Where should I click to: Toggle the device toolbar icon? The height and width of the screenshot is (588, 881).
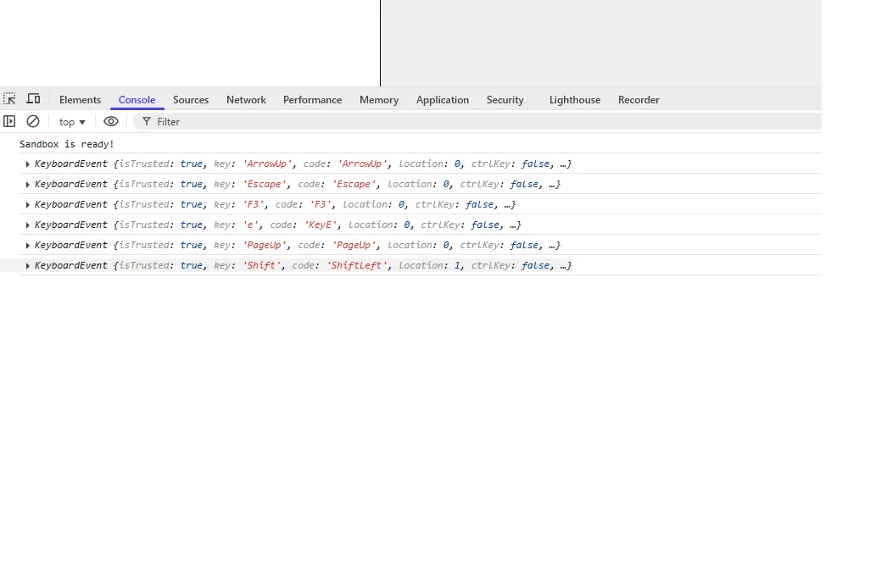[x=34, y=99]
